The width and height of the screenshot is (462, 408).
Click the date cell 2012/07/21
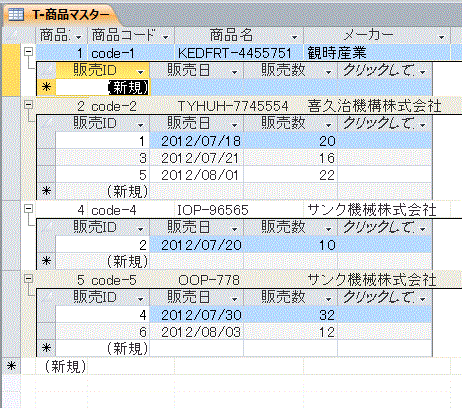coord(197,158)
